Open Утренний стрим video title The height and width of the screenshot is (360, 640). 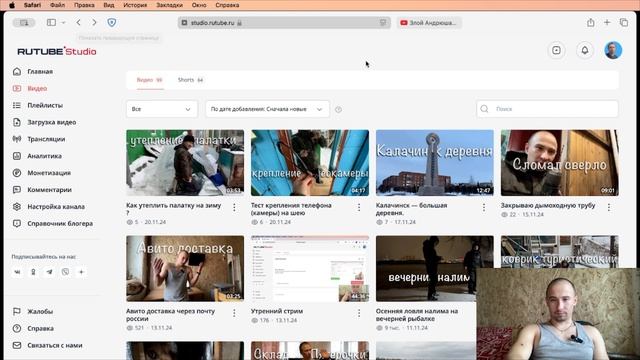click(x=277, y=311)
